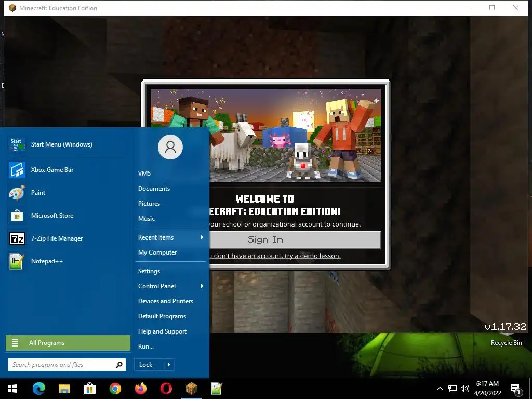Open Paint palette icon
The width and height of the screenshot is (532, 399).
(x=17, y=193)
